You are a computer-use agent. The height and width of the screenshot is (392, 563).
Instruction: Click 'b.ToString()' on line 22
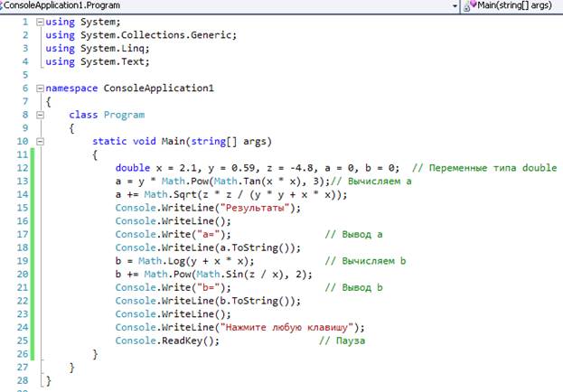click(255, 301)
